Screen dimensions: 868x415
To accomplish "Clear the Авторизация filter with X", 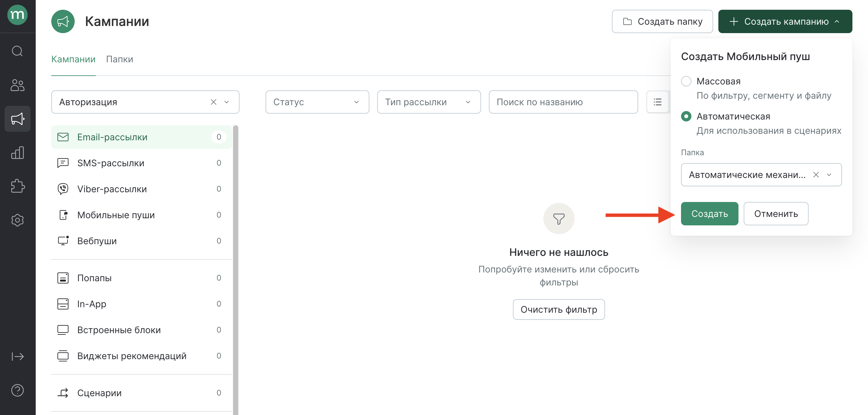I will (213, 102).
